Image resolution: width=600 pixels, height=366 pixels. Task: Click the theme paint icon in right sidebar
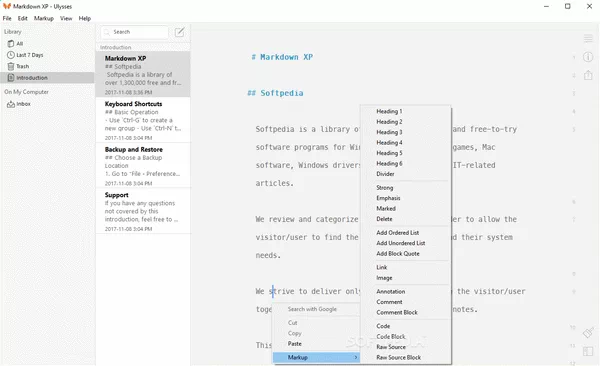[x=588, y=332]
